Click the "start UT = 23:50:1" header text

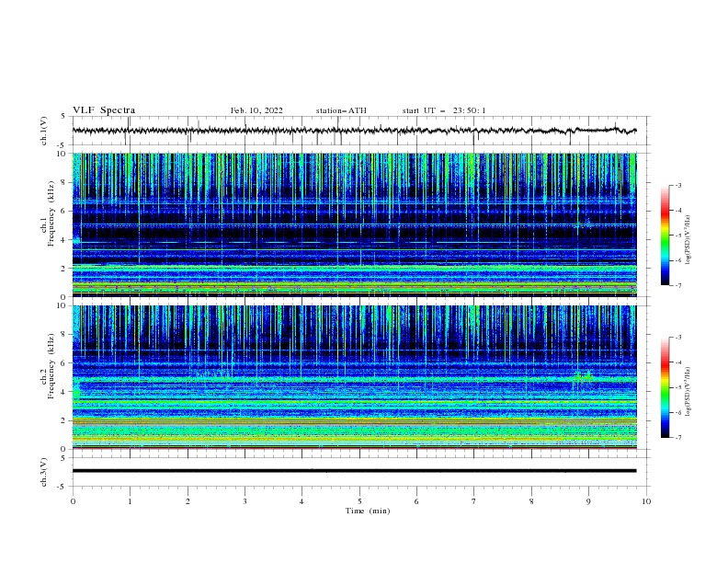click(443, 110)
